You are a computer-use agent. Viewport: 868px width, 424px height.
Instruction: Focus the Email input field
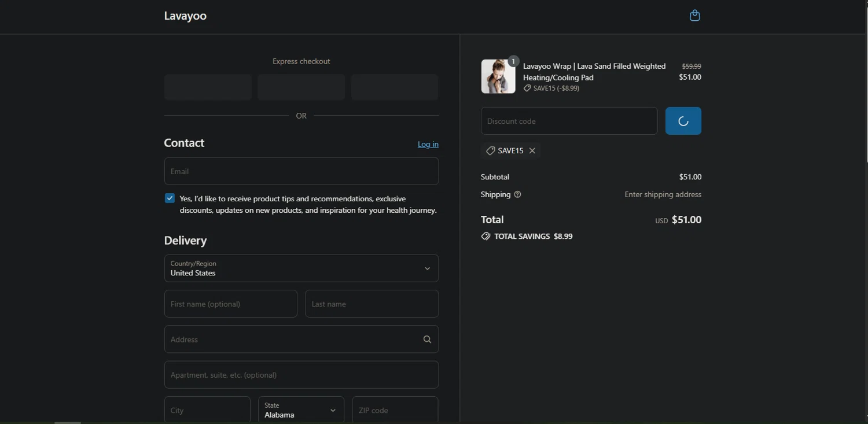pyautogui.click(x=301, y=171)
